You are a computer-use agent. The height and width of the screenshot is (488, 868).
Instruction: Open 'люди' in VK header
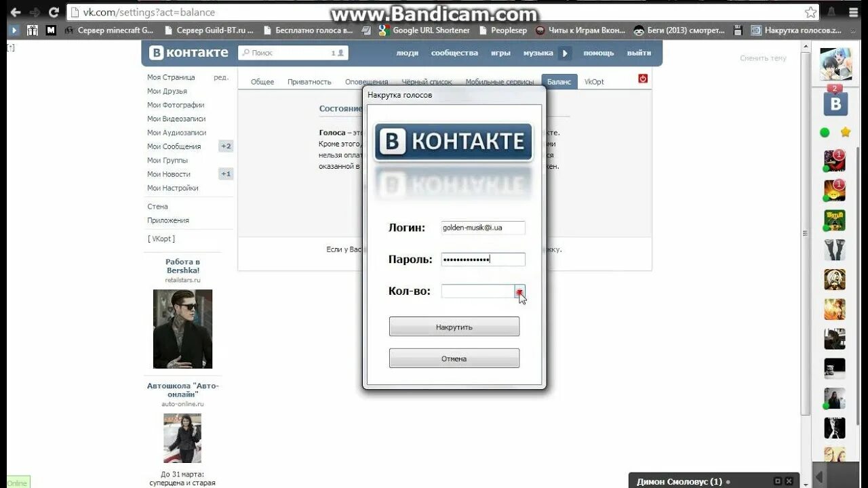[407, 53]
